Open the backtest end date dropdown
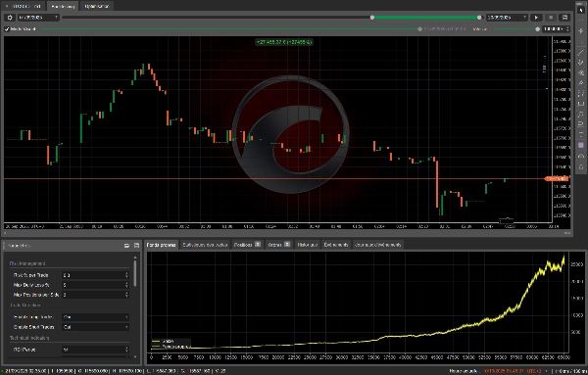Screen dimensions: 588x375 (507, 18)
